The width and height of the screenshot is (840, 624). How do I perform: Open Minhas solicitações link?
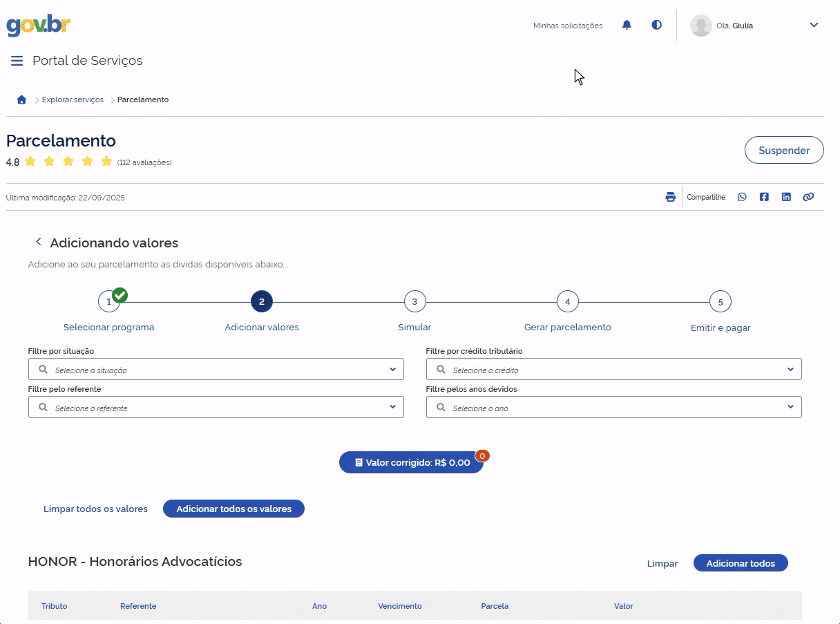pyautogui.click(x=568, y=26)
